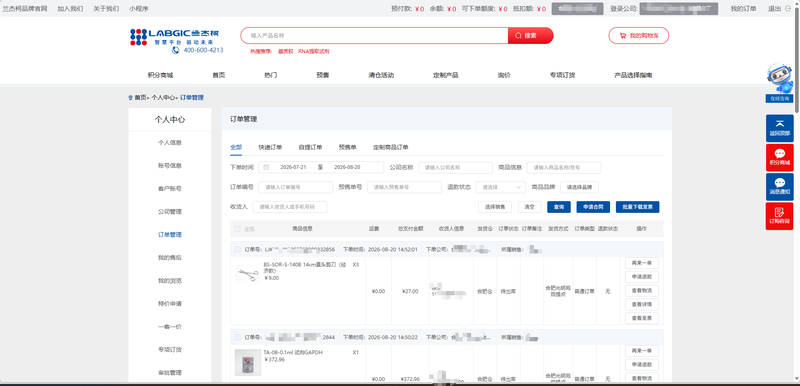Open the 请选择品牌 brand selector

(579, 187)
